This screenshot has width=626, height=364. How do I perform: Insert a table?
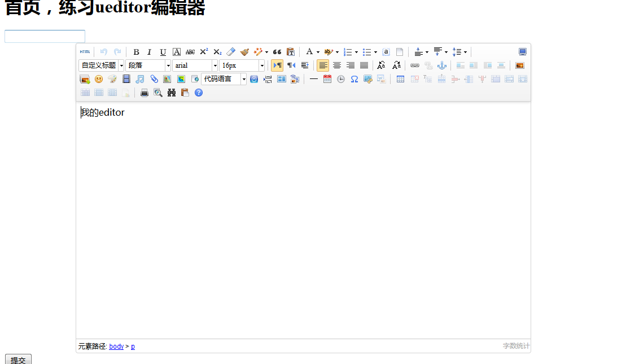pyautogui.click(x=400, y=79)
